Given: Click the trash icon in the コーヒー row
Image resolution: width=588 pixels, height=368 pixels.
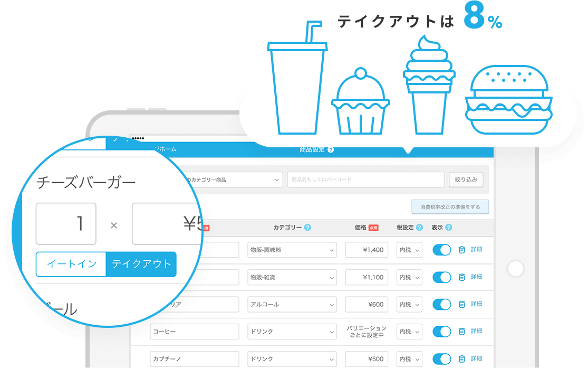Looking at the screenshot, I should point(461,332).
